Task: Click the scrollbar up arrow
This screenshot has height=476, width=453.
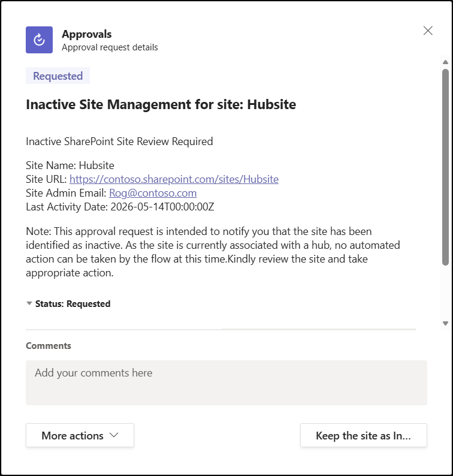Action: (x=445, y=62)
